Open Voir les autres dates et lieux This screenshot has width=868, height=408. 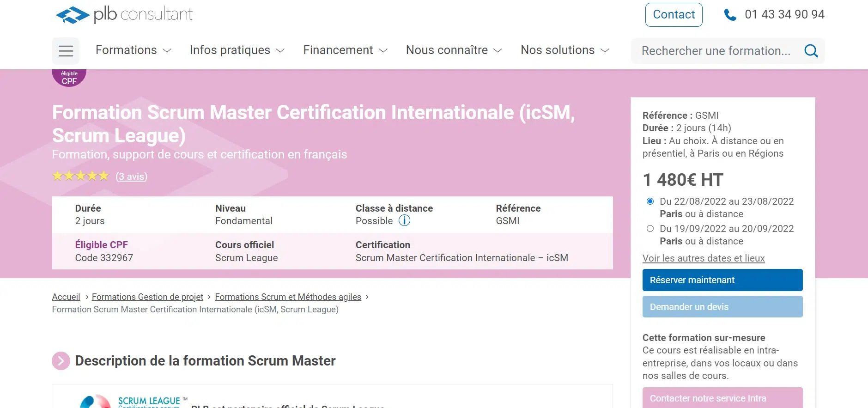(703, 258)
